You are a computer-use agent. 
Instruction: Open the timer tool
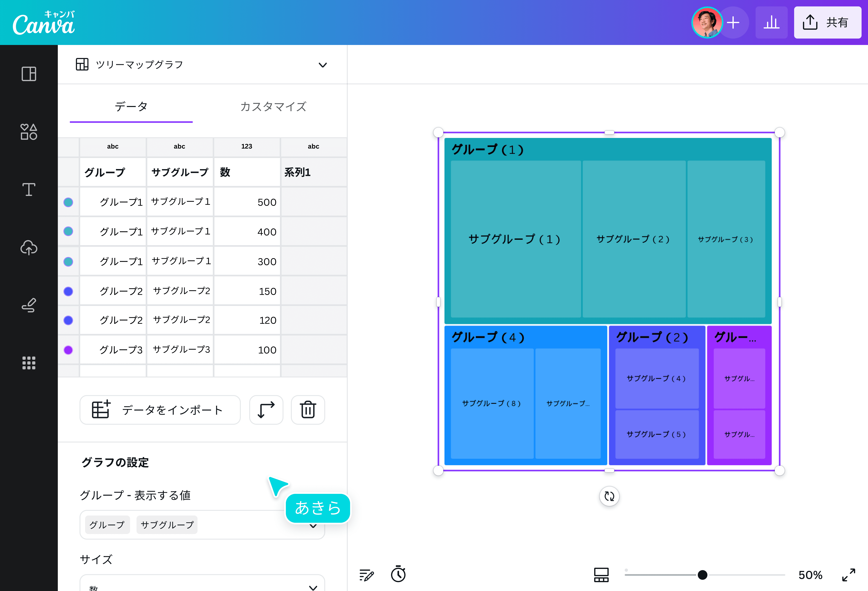coord(398,575)
